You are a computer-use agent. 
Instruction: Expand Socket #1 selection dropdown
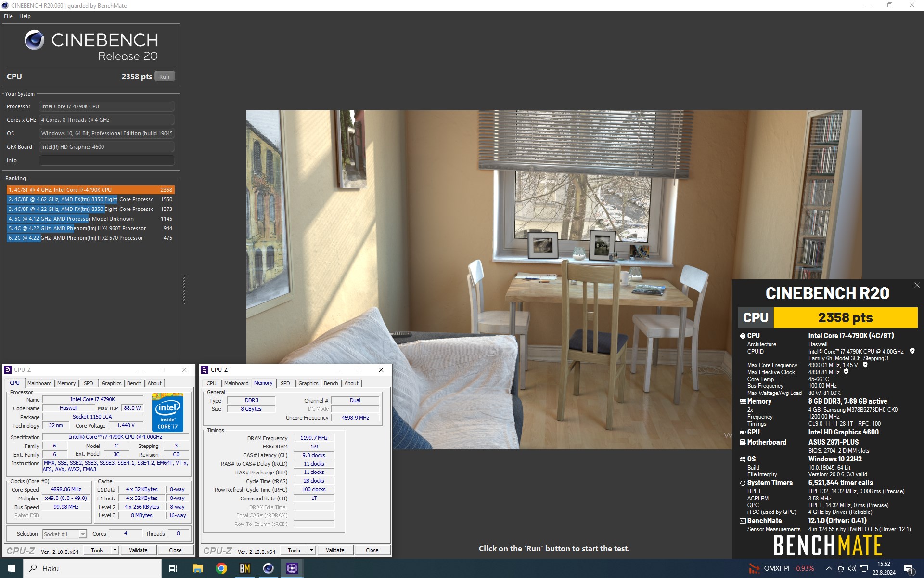pyautogui.click(x=83, y=534)
